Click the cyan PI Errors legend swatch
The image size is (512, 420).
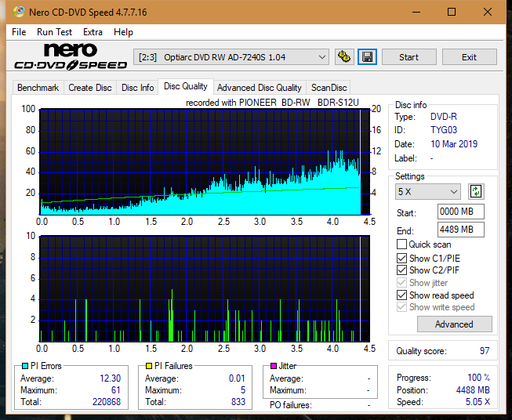pos(25,366)
